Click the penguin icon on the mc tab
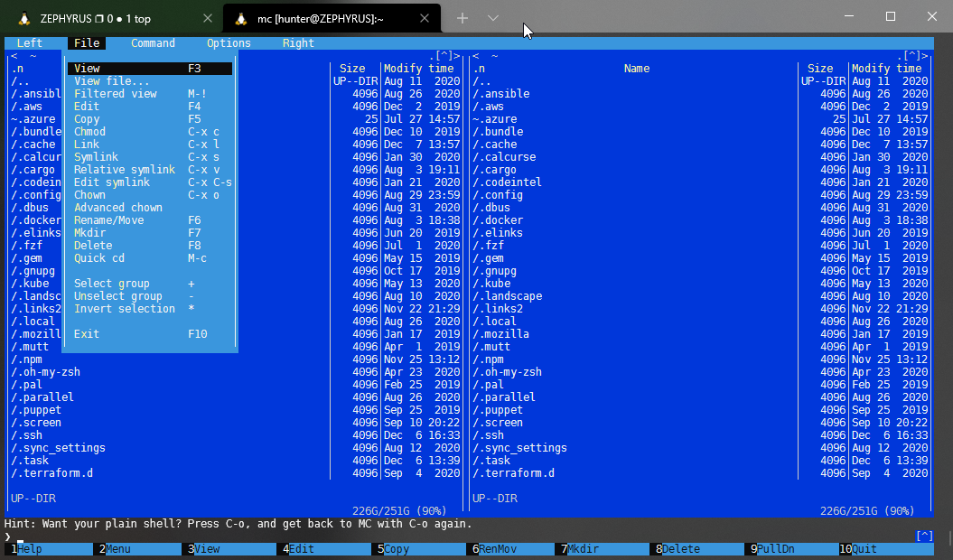 coord(241,17)
